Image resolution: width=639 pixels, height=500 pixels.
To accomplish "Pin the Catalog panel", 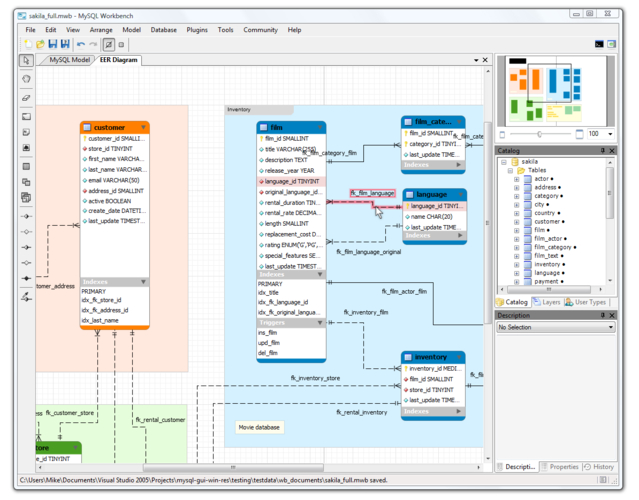I will pyautogui.click(x=602, y=151).
